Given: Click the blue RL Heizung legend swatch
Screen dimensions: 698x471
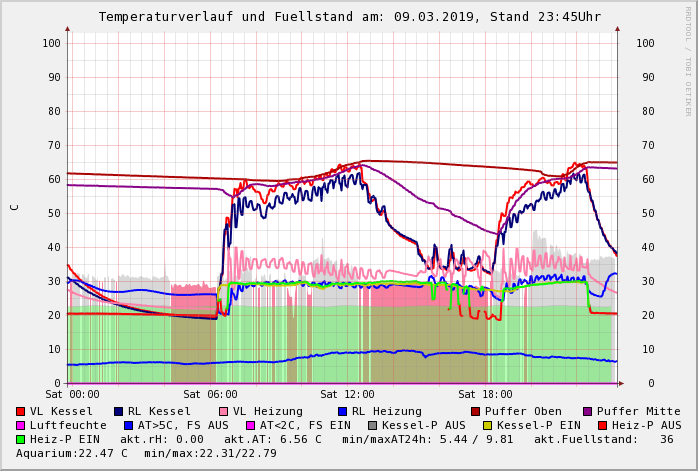Looking at the screenshot, I should [343, 411].
